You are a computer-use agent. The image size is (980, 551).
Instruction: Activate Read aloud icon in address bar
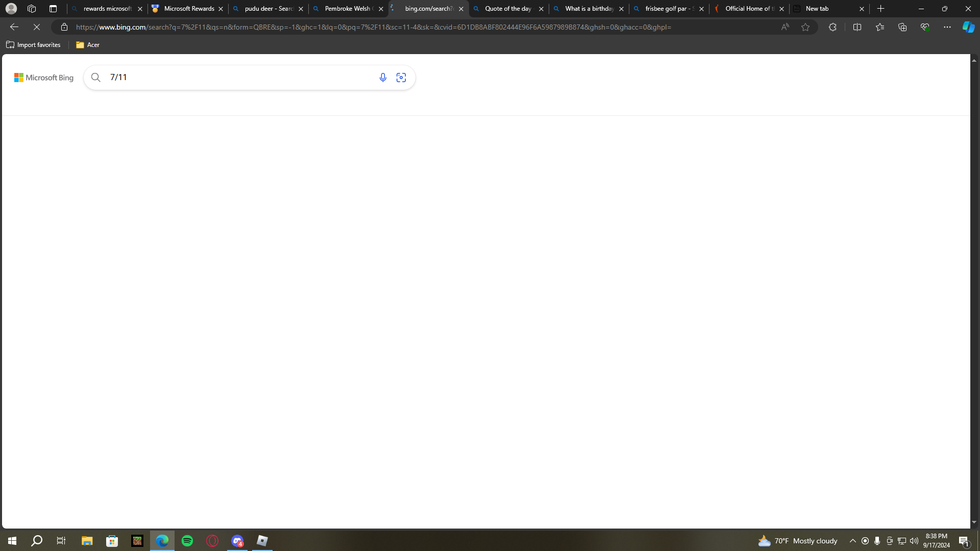(x=785, y=27)
